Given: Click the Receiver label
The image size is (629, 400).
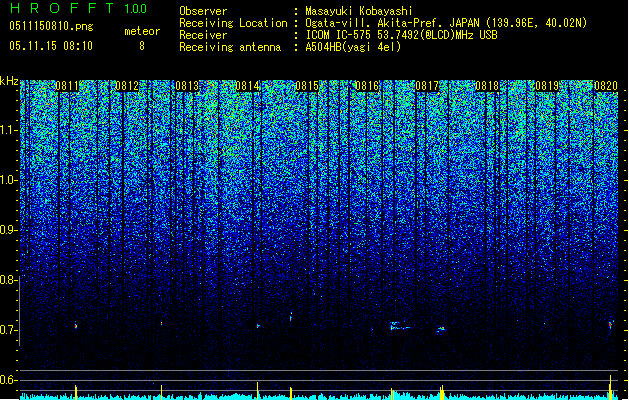Looking at the screenshot, I should click(x=203, y=35).
